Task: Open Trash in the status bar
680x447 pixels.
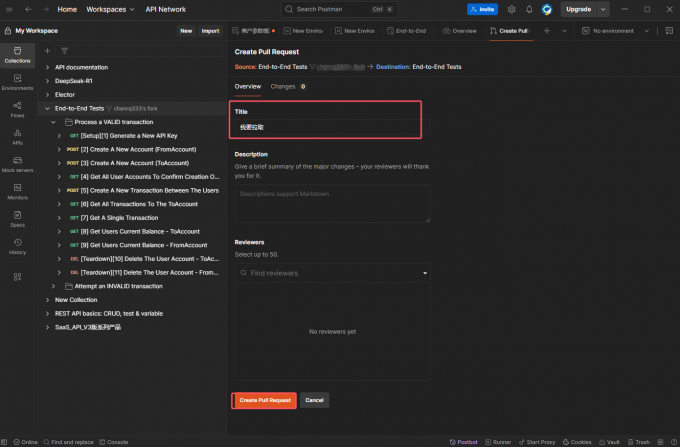Action: coord(639,442)
